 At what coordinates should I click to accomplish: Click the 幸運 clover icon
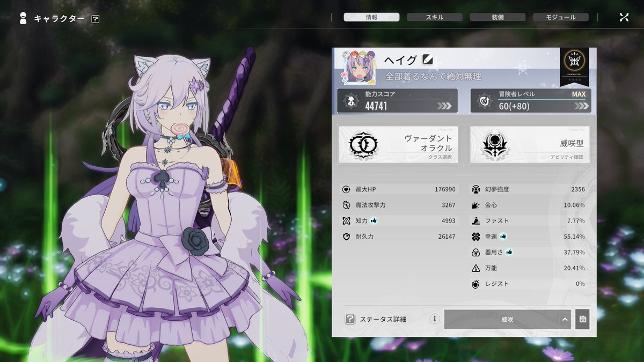click(x=475, y=237)
